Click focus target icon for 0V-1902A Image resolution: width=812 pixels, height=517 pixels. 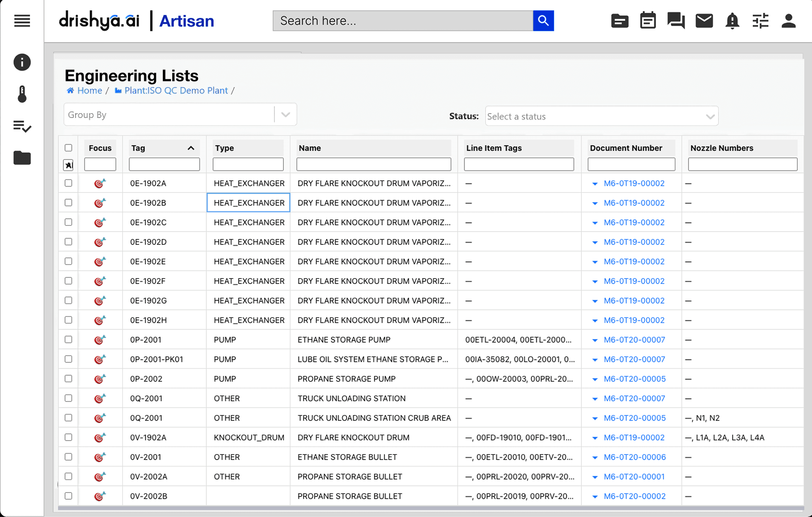[100, 437]
